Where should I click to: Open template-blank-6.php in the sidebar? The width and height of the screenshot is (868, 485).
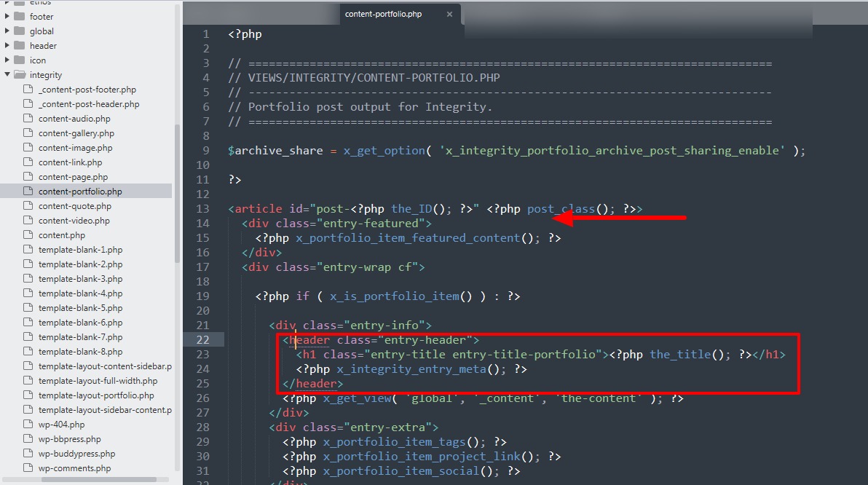tap(80, 322)
